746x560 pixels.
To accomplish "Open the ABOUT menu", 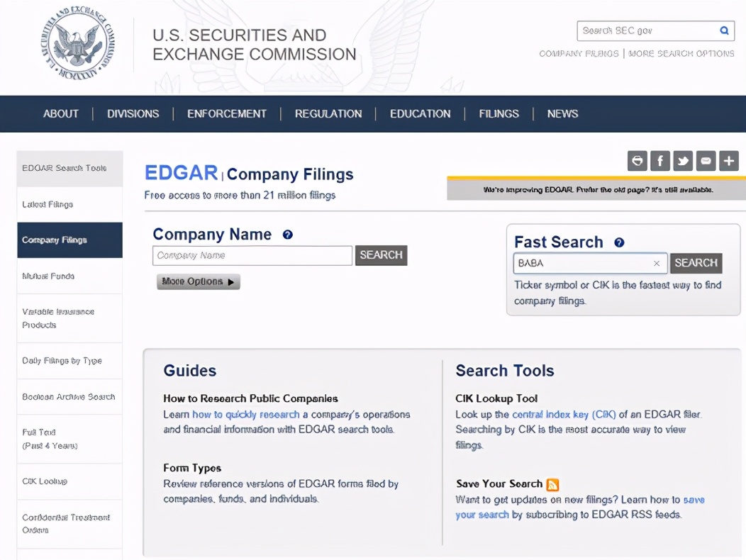I will pyautogui.click(x=61, y=113).
